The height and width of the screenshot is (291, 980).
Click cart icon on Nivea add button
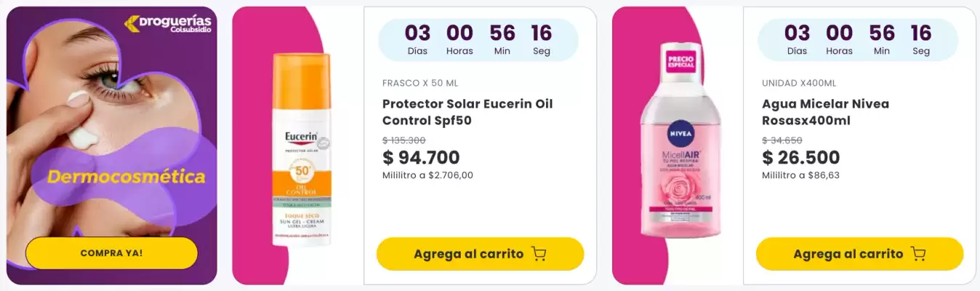[918, 254]
